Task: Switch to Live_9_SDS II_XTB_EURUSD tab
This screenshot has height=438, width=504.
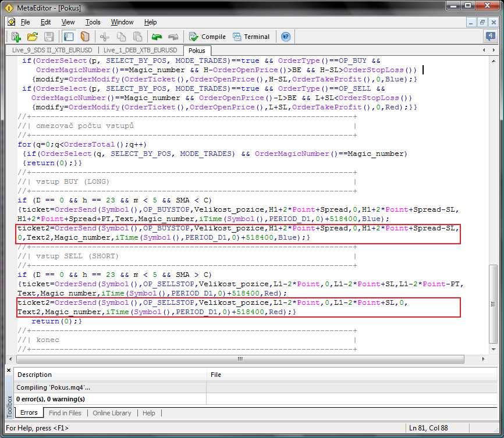Action: [x=52, y=50]
